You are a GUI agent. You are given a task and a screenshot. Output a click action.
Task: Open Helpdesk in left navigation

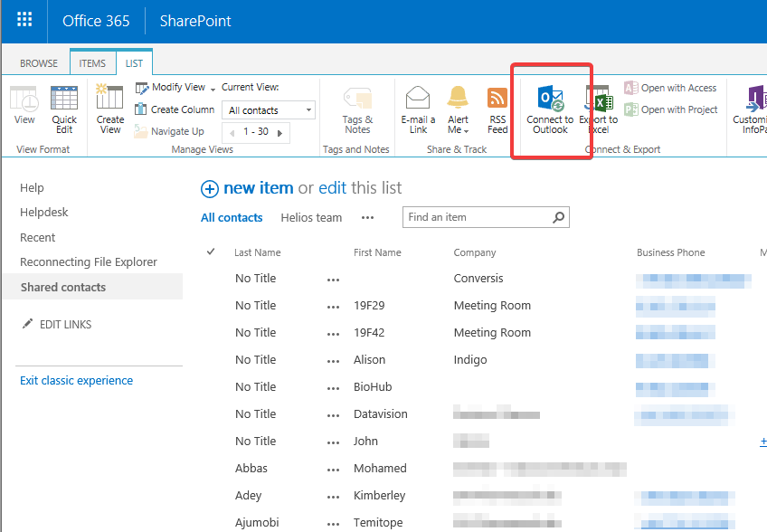click(44, 213)
